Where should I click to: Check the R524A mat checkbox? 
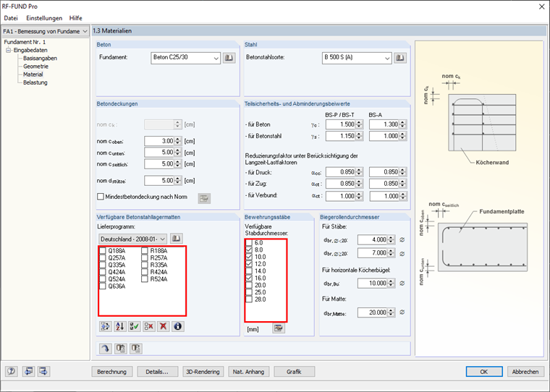click(145, 279)
